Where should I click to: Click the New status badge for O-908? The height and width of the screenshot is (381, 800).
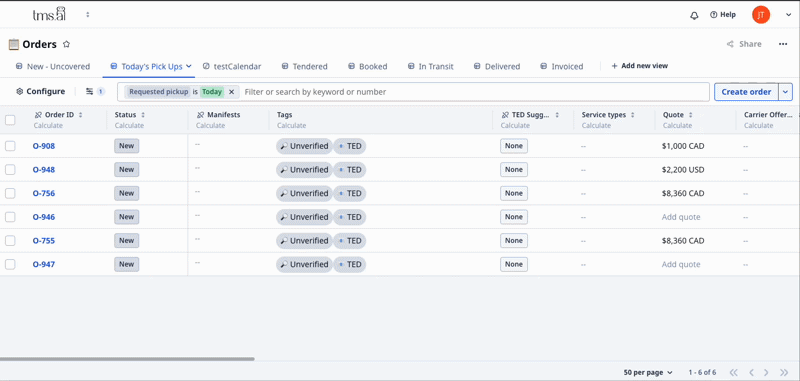coord(127,146)
